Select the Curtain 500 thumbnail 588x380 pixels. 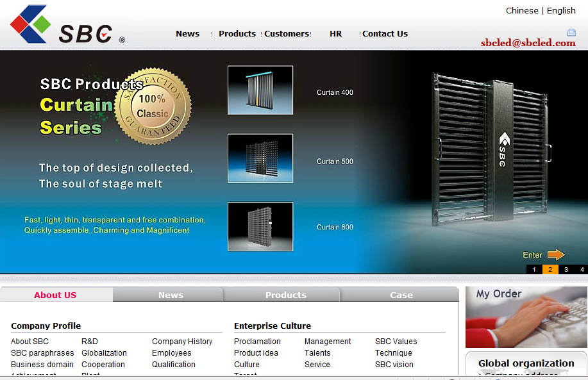coord(260,158)
